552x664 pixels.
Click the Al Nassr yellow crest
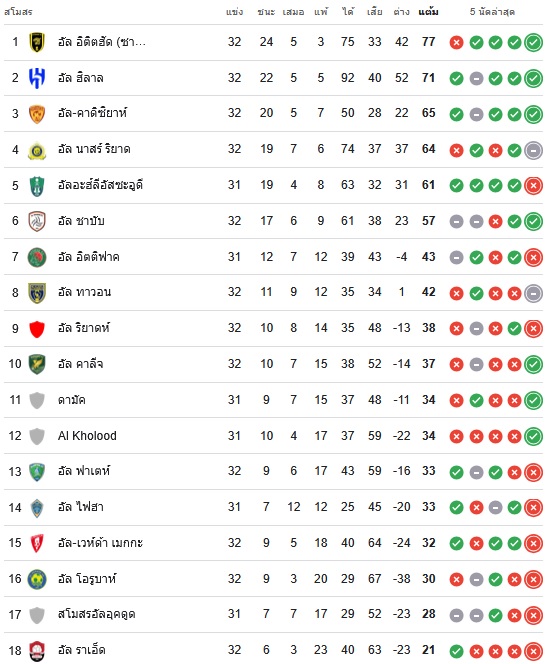(x=37, y=150)
